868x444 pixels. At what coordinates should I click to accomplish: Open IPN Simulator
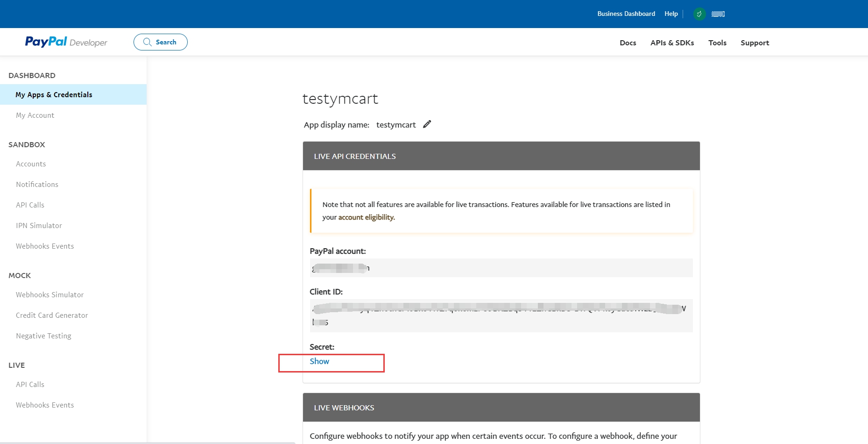tap(39, 226)
